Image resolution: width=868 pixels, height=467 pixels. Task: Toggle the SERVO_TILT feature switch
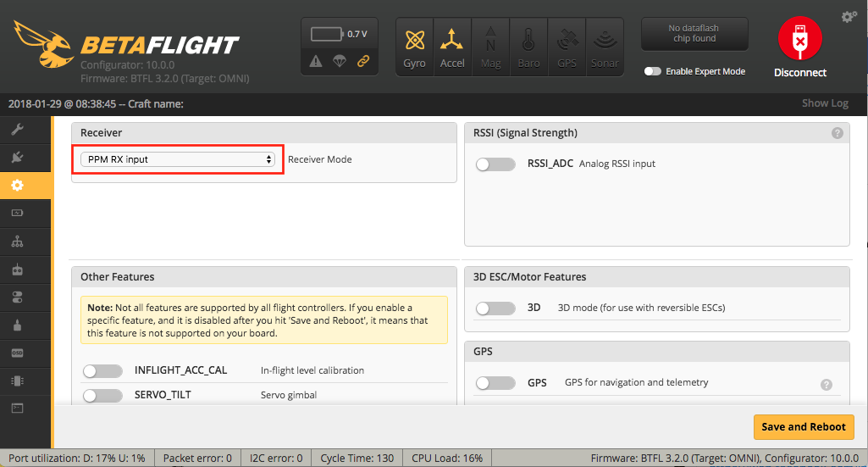102,395
